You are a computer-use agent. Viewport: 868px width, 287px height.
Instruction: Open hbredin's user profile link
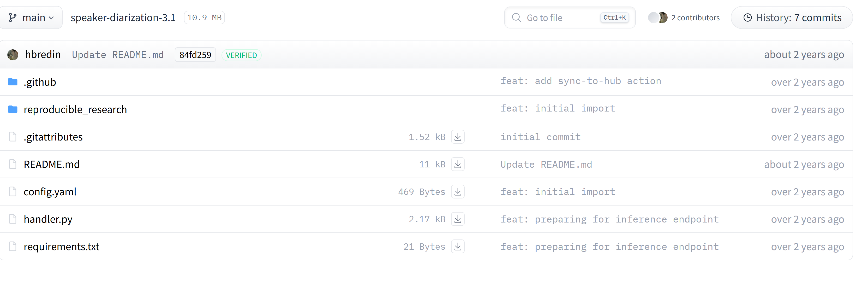coord(43,54)
